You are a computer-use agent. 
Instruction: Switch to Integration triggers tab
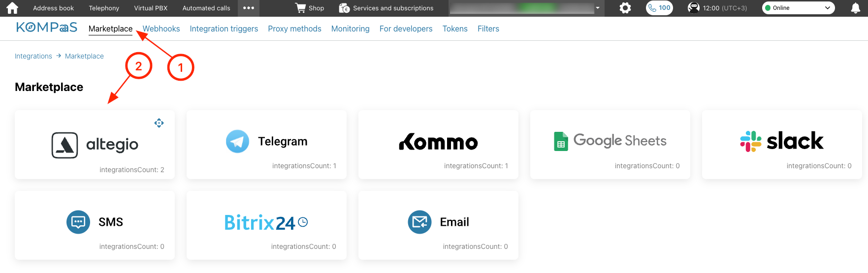224,29
